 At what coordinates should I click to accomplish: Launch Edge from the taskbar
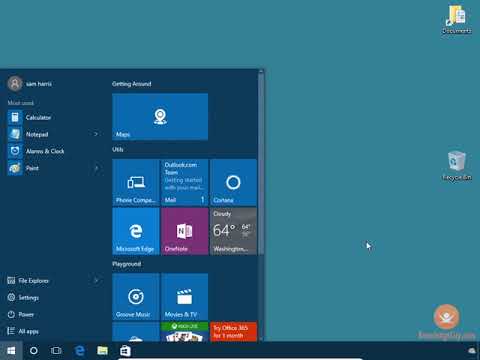(x=80, y=351)
